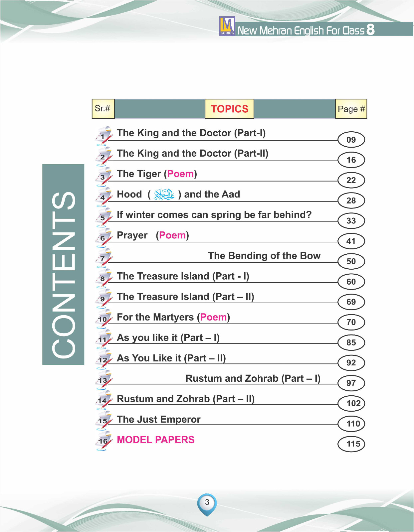Click the numbered pencil icon 10
414x532 pixels.
click(103, 319)
